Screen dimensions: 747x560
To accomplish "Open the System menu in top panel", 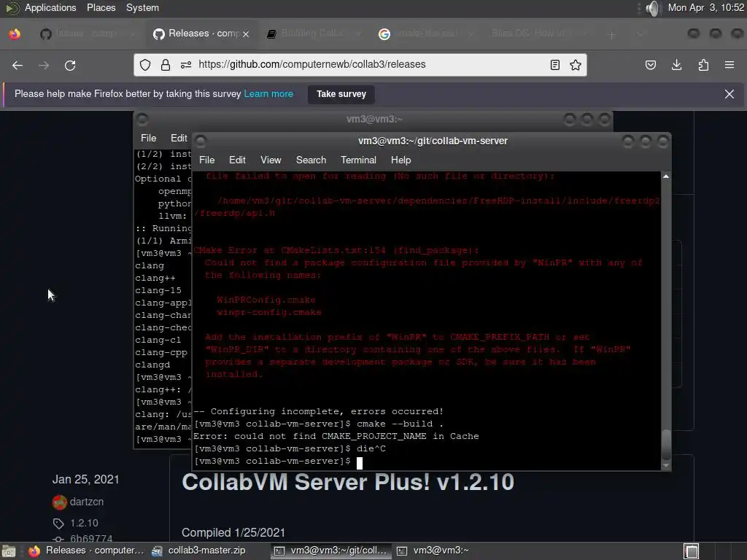I will 142,7.
